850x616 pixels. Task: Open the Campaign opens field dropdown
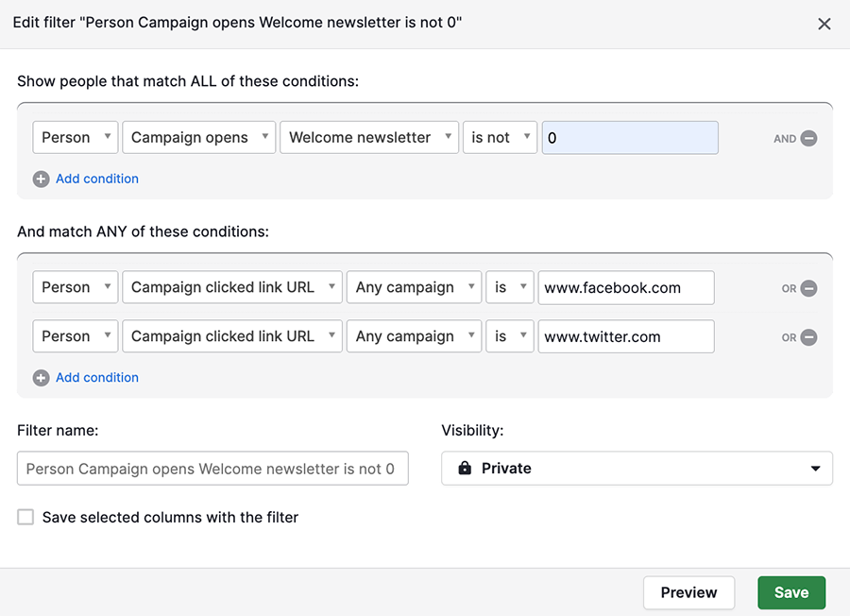tap(198, 138)
